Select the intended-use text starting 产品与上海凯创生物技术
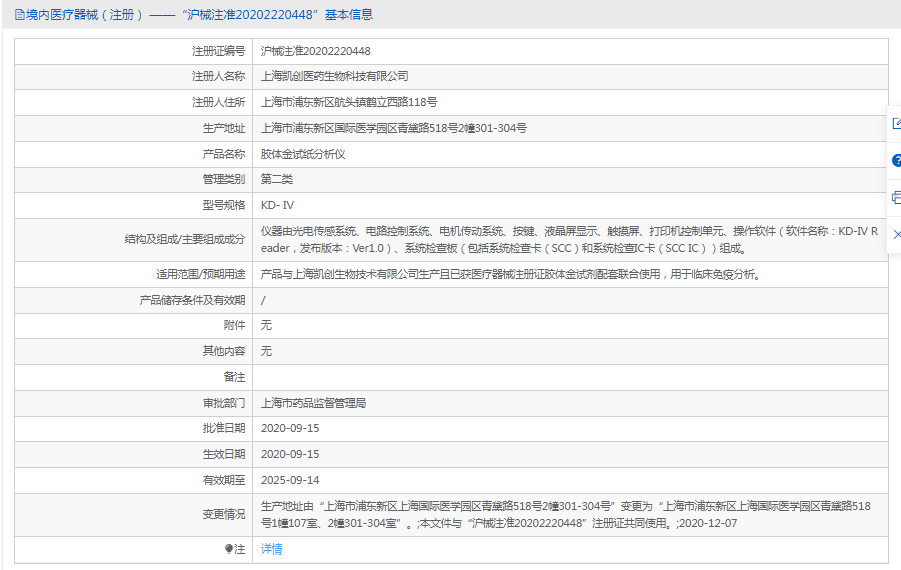Image resolution: width=901 pixels, height=570 pixels. click(511, 275)
